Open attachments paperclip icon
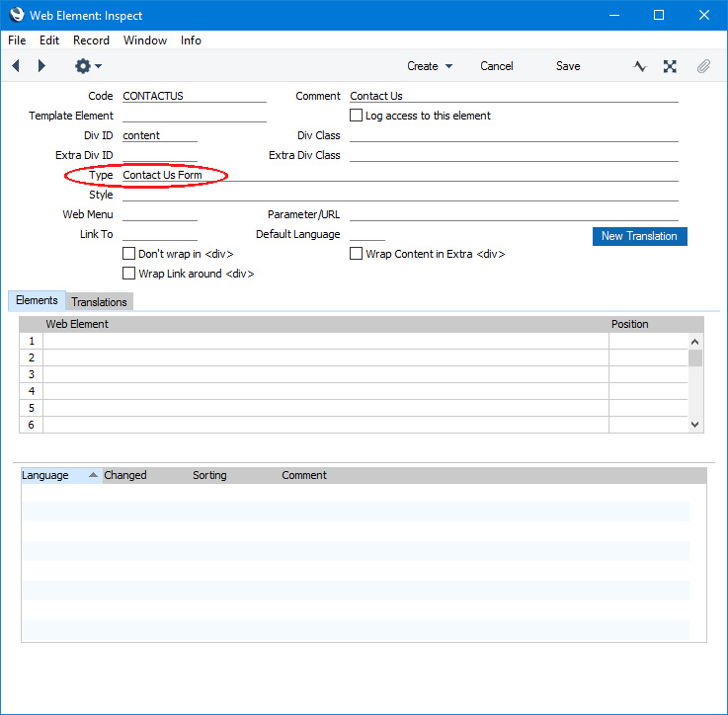The width and height of the screenshot is (728, 715). (703, 66)
